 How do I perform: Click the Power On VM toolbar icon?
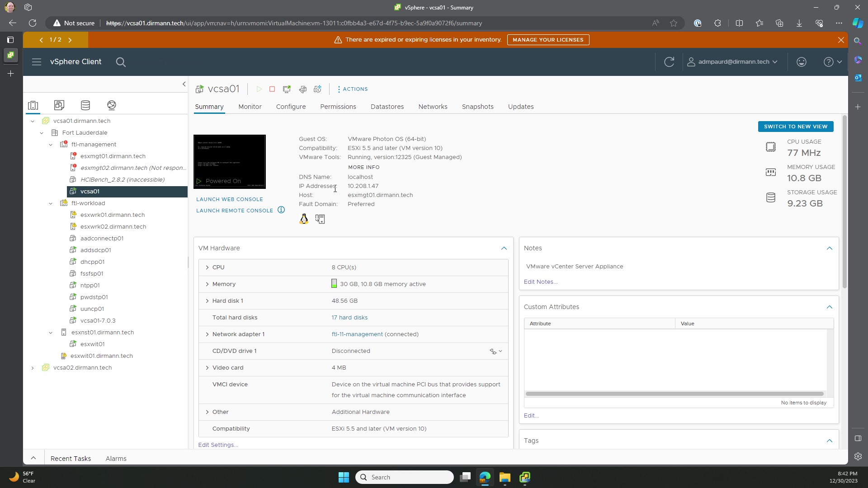click(259, 89)
